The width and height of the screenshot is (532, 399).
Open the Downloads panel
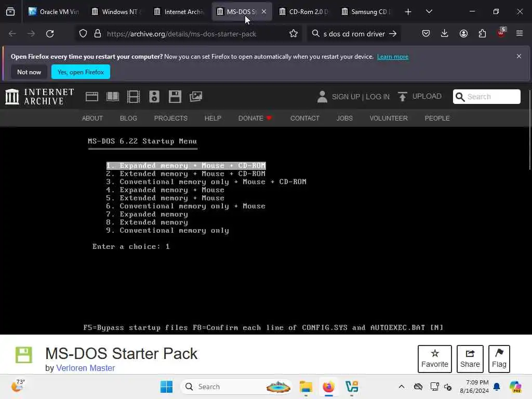tap(445, 34)
